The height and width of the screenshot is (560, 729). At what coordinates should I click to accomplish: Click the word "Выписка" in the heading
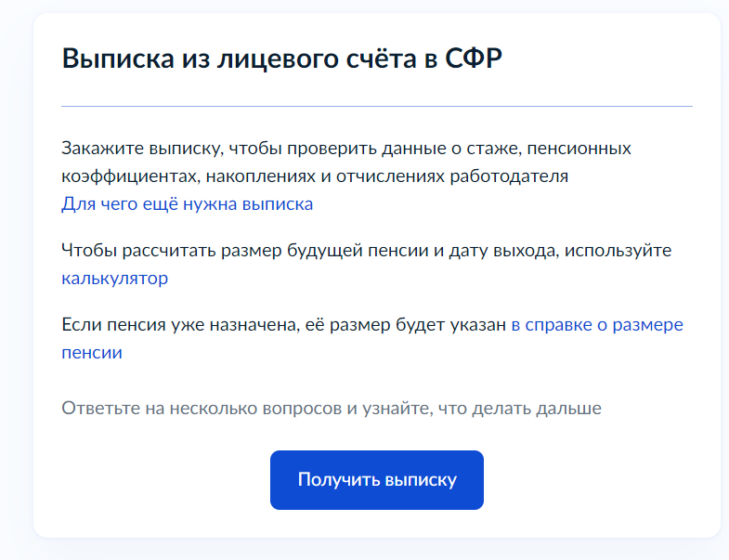pos(118,59)
